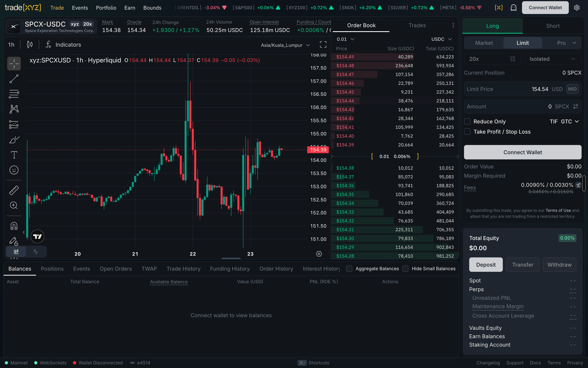Open the USDC size unit dropdown

point(441,39)
